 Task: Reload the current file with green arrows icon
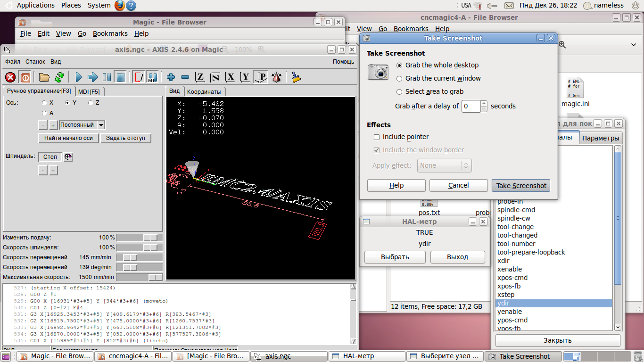(x=59, y=77)
